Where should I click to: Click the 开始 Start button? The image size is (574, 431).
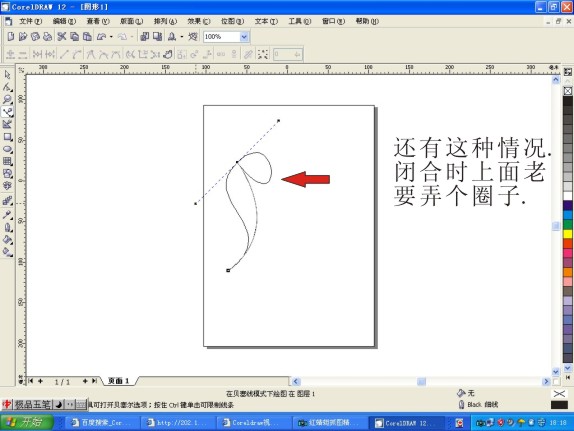27,423
